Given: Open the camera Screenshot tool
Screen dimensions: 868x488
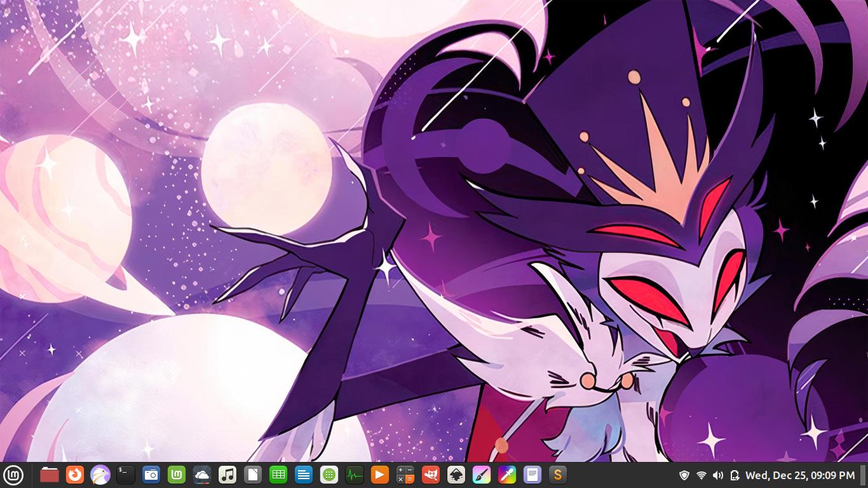Looking at the screenshot, I should click(x=151, y=475).
